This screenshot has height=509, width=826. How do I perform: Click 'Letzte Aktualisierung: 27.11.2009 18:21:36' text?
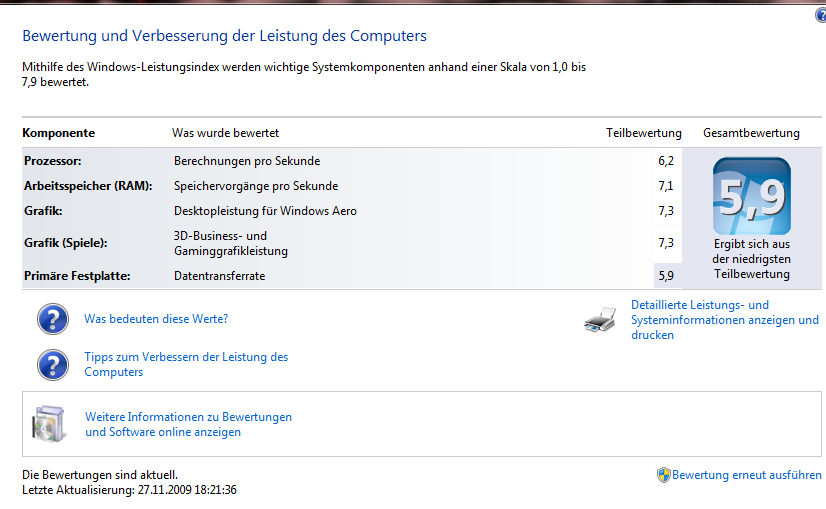[129, 490]
